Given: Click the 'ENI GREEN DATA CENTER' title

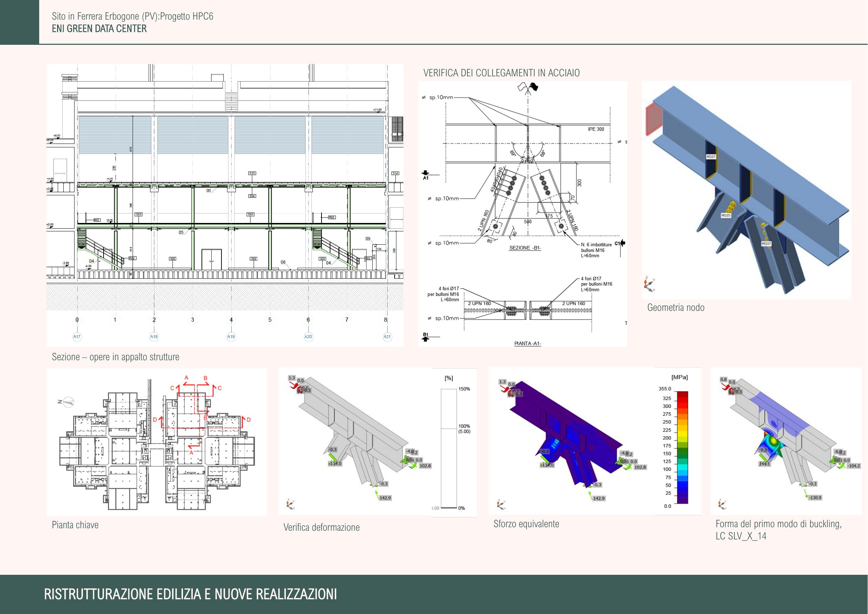Looking at the screenshot, I should pyautogui.click(x=99, y=29).
